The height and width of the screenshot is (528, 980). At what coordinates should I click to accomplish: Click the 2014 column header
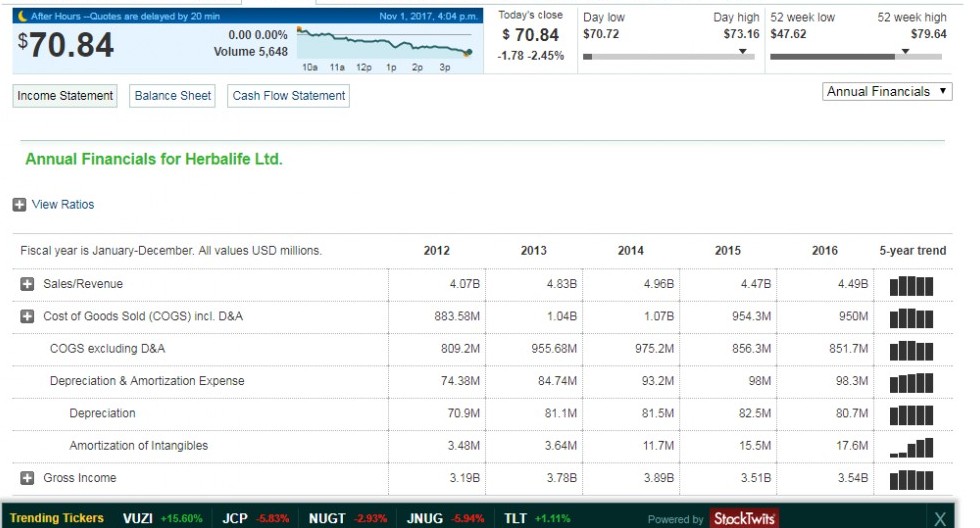[631, 251]
